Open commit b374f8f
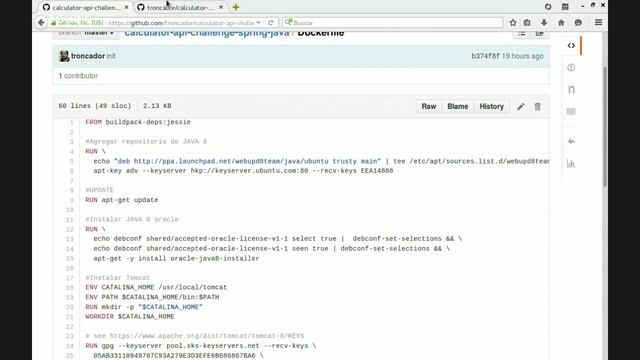Image resolution: width=640 pixels, height=360 pixels. (x=485, y=56)
